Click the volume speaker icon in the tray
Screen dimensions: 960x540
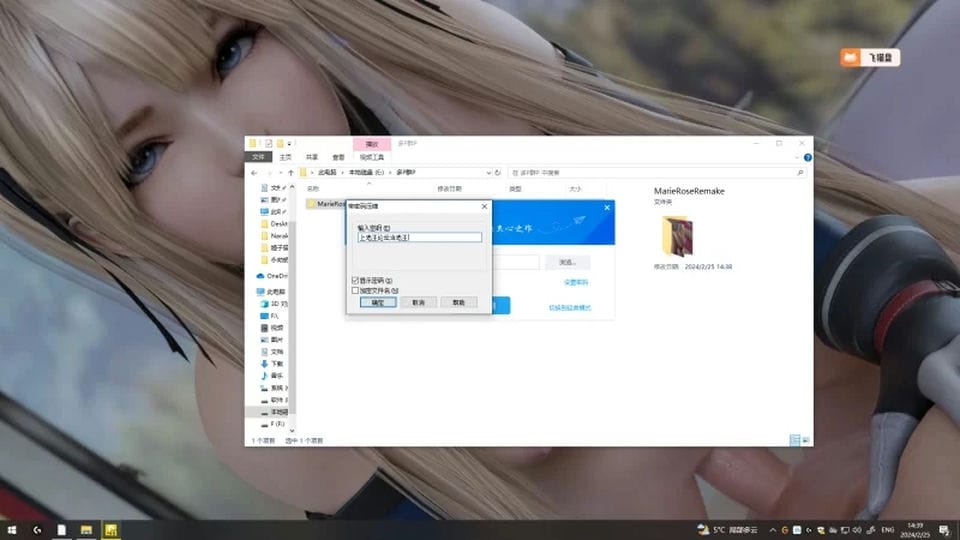(857, 530)
